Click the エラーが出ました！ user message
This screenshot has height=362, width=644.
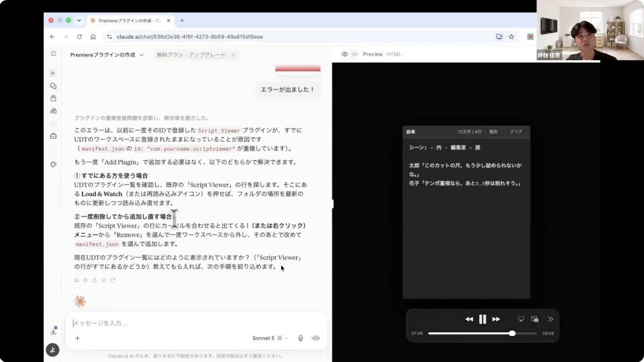click(x=287, y=89)
